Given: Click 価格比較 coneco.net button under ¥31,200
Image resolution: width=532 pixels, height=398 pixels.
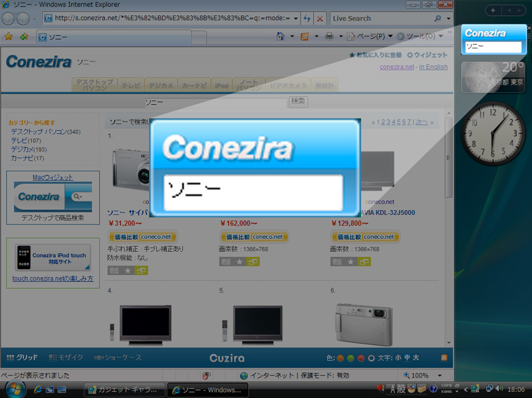Looking at the screenshot, I should [x=142, y=237].
